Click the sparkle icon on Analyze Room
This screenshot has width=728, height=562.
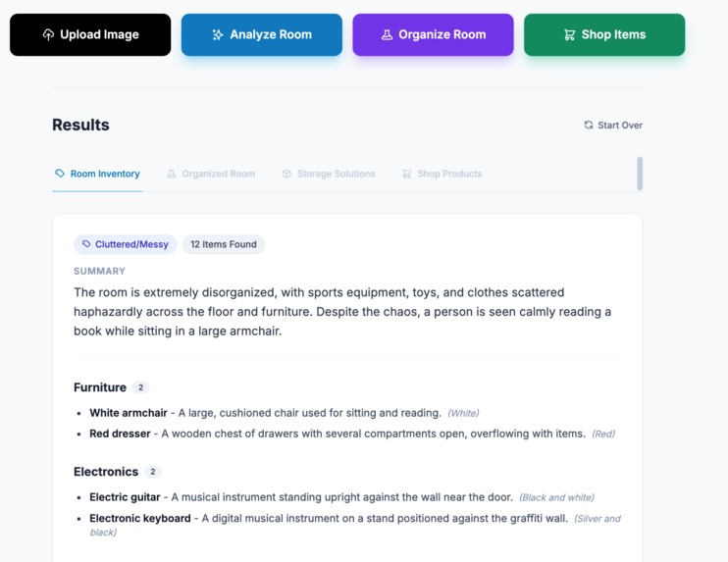click(x=218, y=34)
